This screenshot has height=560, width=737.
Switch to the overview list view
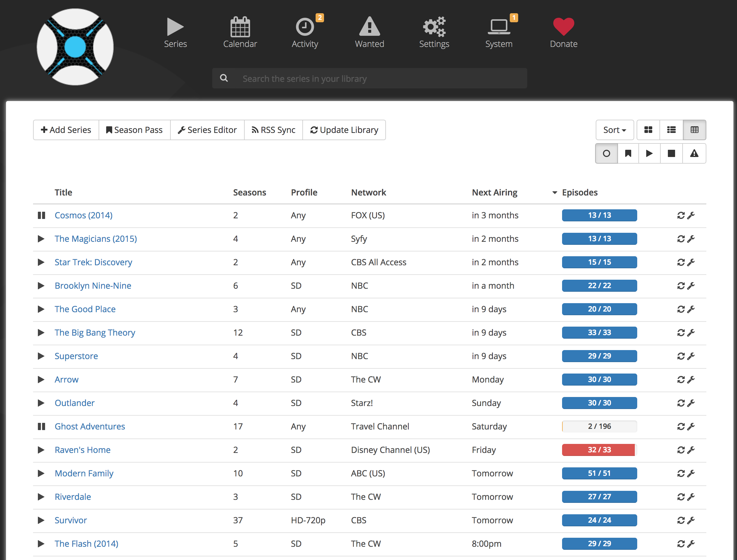[x=671, y=130]
